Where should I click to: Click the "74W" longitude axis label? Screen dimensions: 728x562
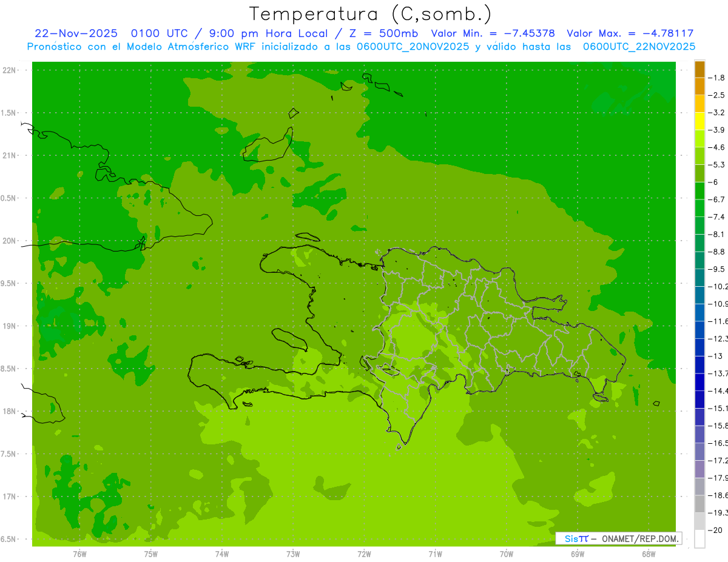222,554
